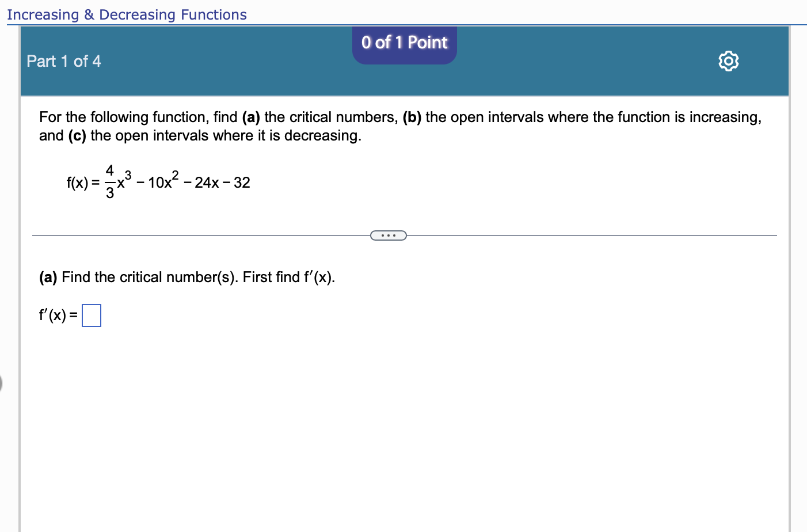Open the Increasing & Decreasing Functions link
Viewport: 807px width, 532px height.
(127, 14)
